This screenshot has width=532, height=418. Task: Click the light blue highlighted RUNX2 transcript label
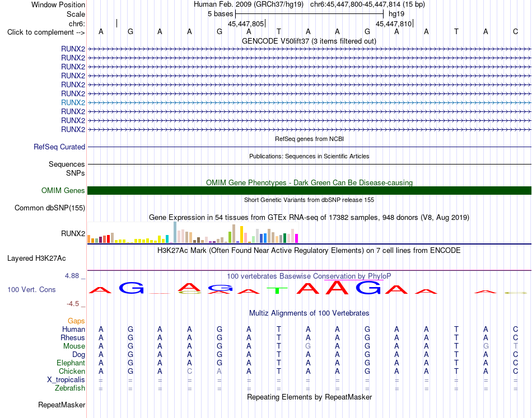73,102
